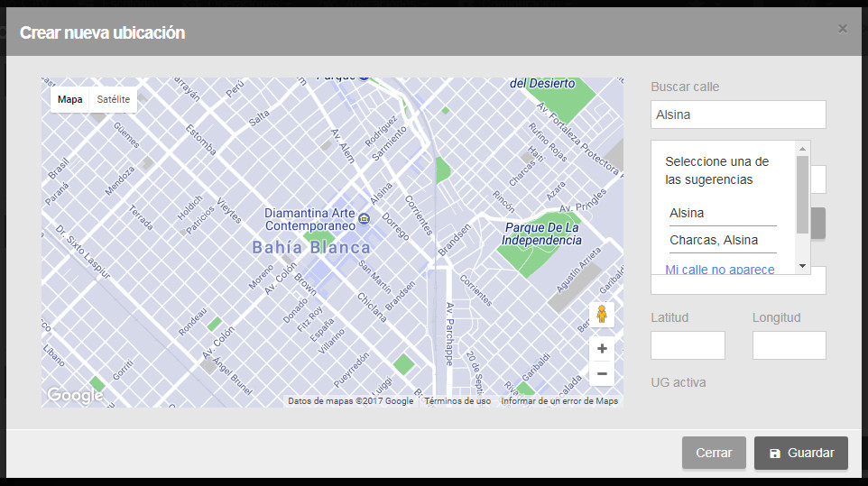The width and height of the screenshot is (868, 486).
Task: Click 'Informar de un error de Maps'
Action: (559, 401)
